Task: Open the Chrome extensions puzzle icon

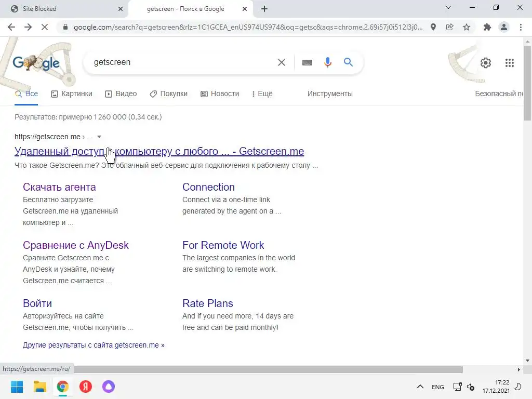Action: tap(487, 27)
